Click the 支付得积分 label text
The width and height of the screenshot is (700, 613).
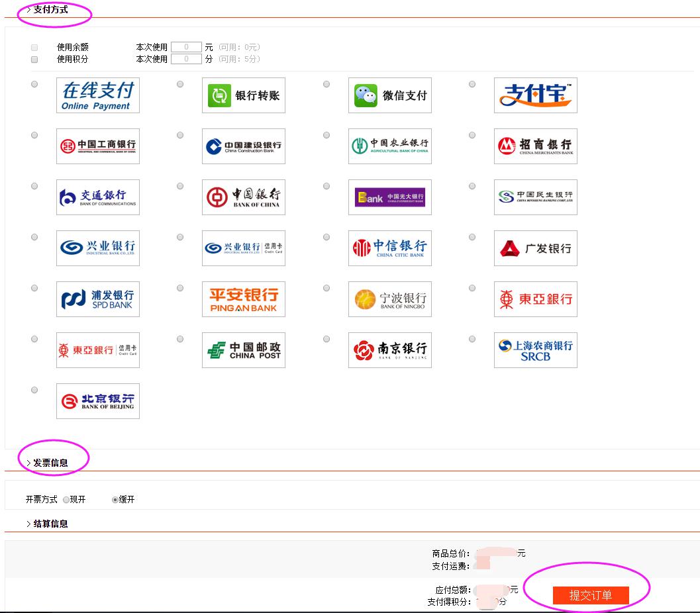[x=449, y=602]
